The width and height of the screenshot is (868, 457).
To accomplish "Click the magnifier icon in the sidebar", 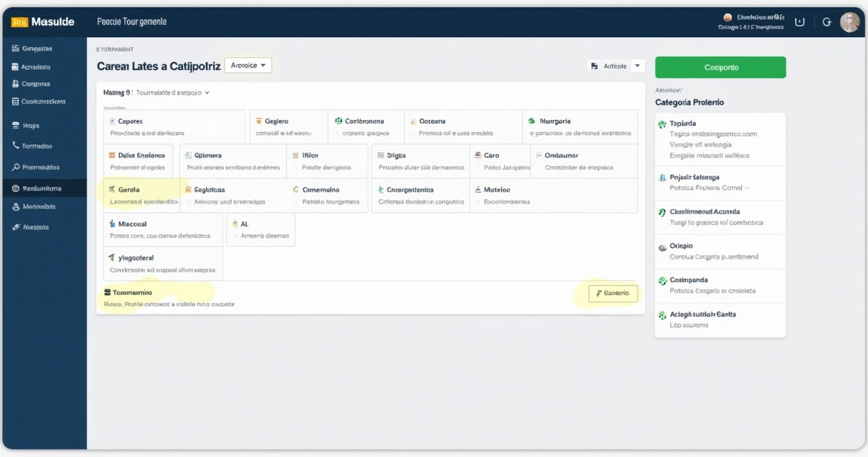I will pyautogui.click(x=16, y=167).
